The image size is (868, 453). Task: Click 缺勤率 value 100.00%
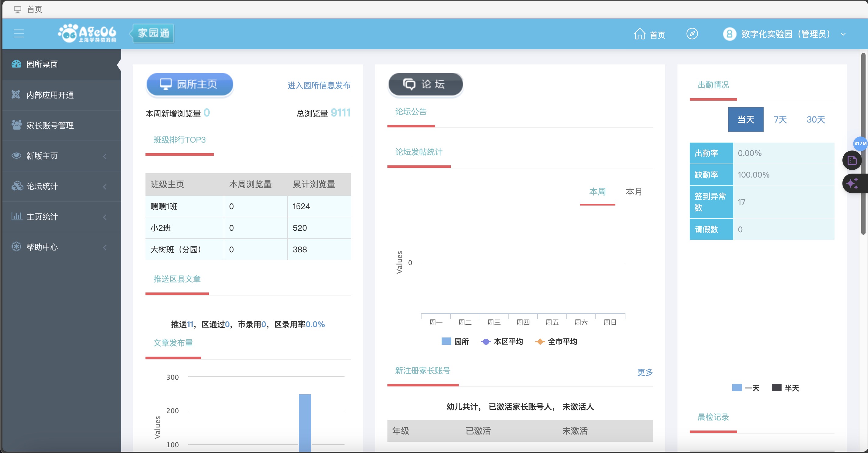tap(754, 175)
